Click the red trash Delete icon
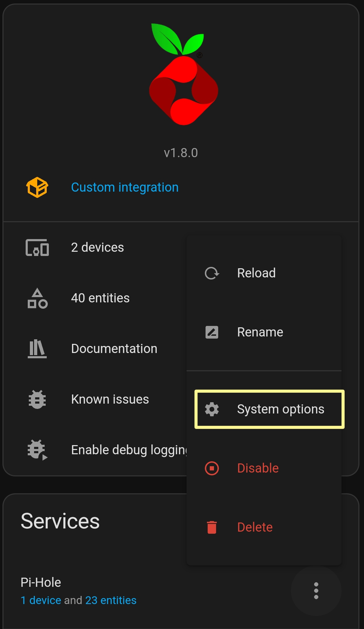This screenshot has width=364, height=629. point(212,527)
